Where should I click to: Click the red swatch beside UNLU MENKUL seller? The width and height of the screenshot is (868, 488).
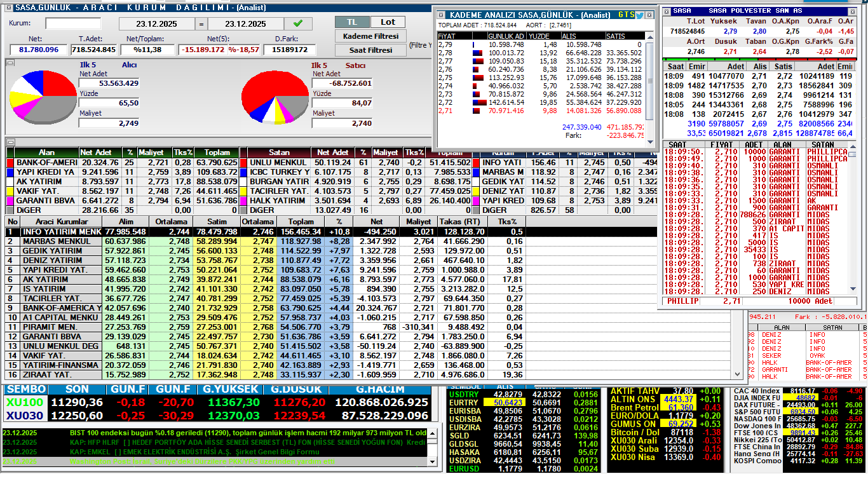[x=243, y=163]
